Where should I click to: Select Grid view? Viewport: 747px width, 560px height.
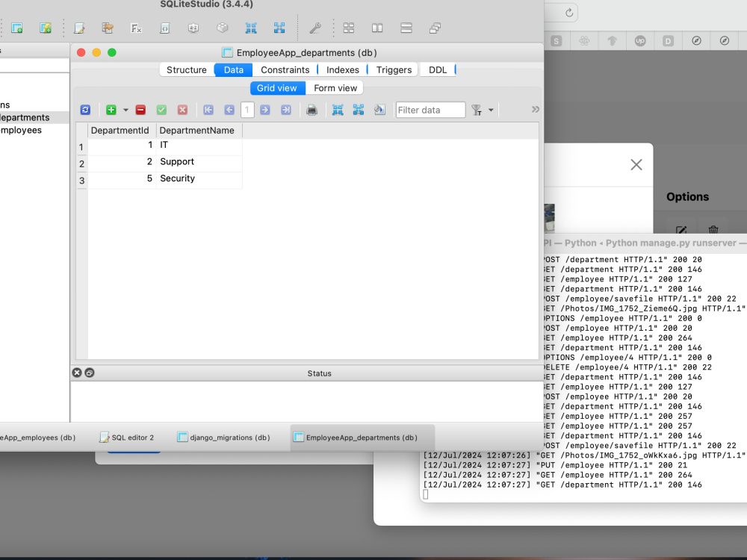pyautogui.click(x=277, y=88)
